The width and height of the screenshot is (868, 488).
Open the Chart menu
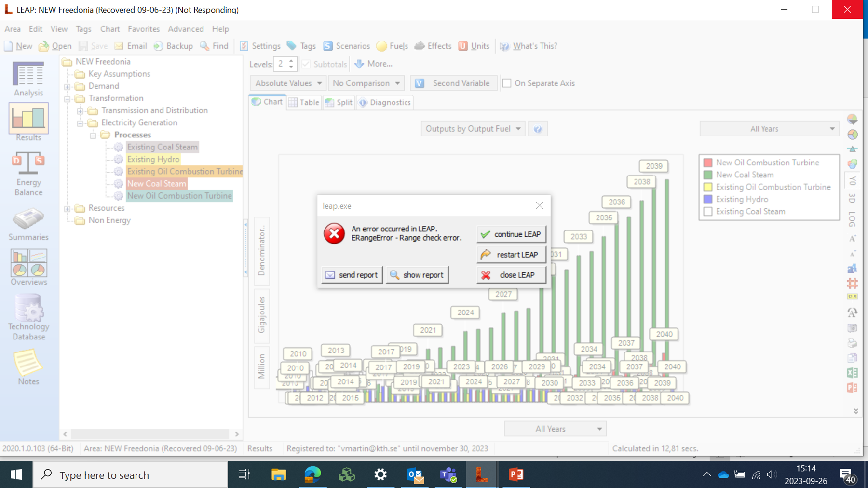point(109,29)
